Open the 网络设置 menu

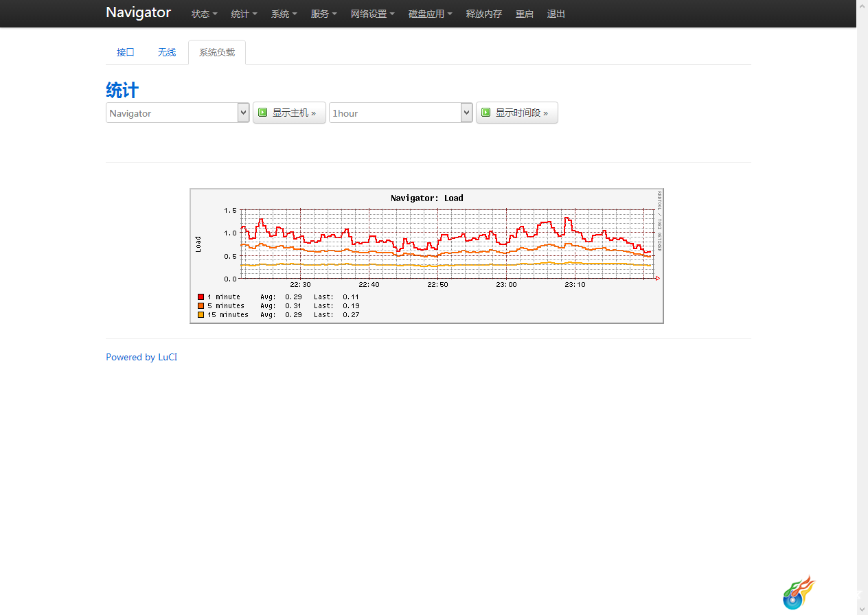pos(373,14)
